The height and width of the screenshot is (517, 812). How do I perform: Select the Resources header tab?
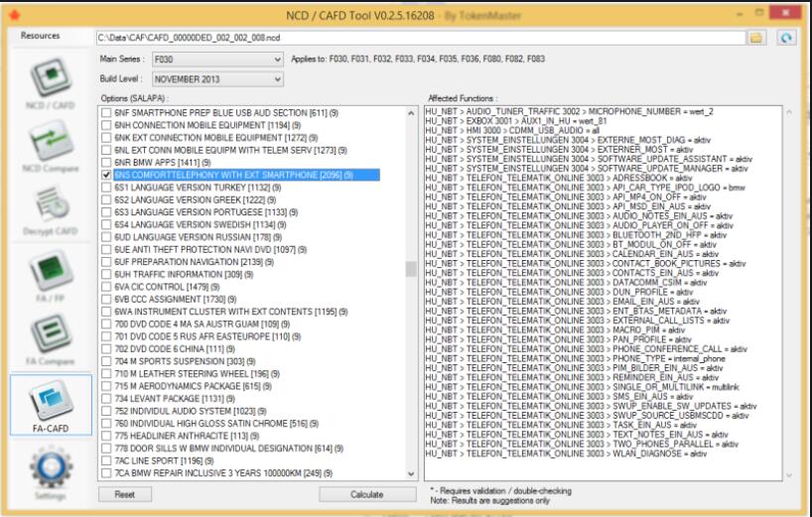tap(41, 36)
